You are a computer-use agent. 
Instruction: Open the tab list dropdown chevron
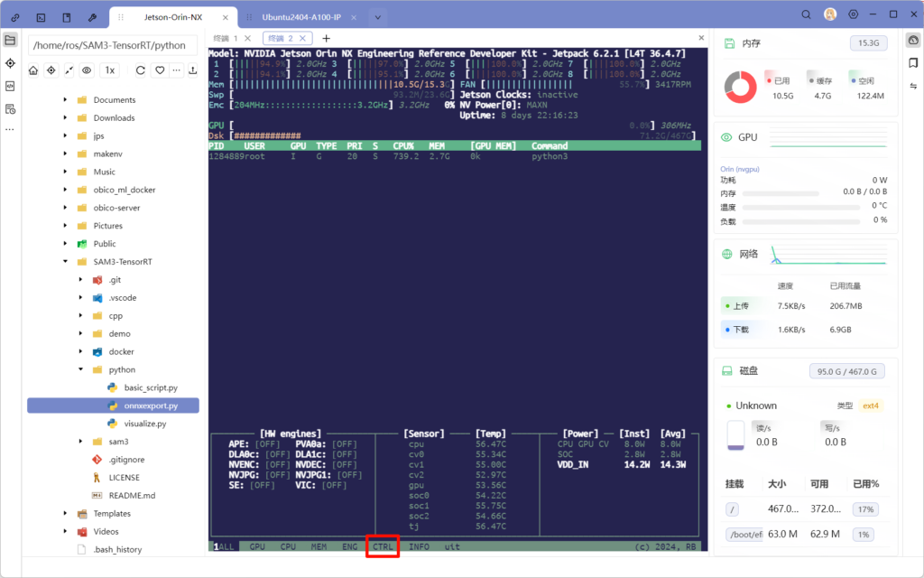click(x=378, y=17)
